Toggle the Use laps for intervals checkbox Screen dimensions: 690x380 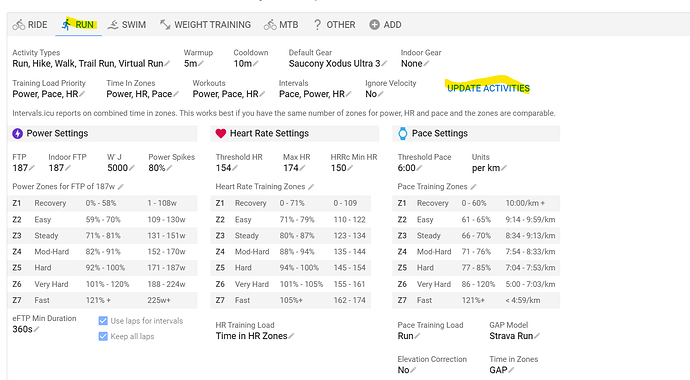[x=103, y=321]
